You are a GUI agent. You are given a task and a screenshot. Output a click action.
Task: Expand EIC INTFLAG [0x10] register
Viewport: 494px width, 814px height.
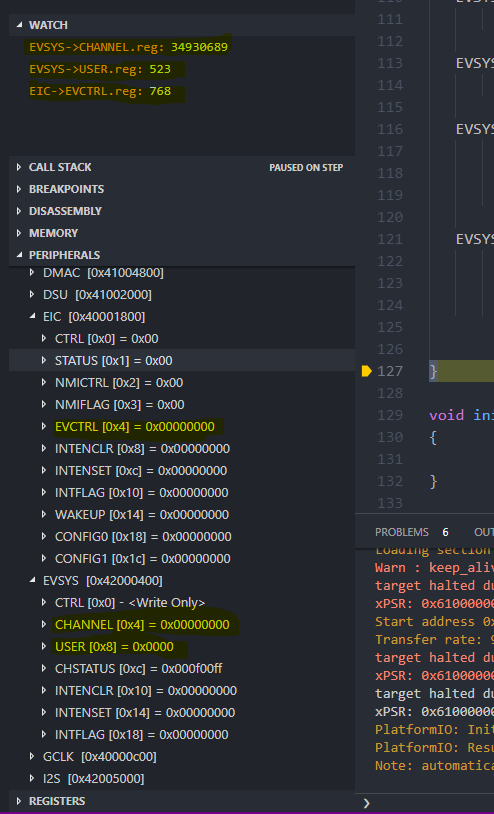click(45, 493)
